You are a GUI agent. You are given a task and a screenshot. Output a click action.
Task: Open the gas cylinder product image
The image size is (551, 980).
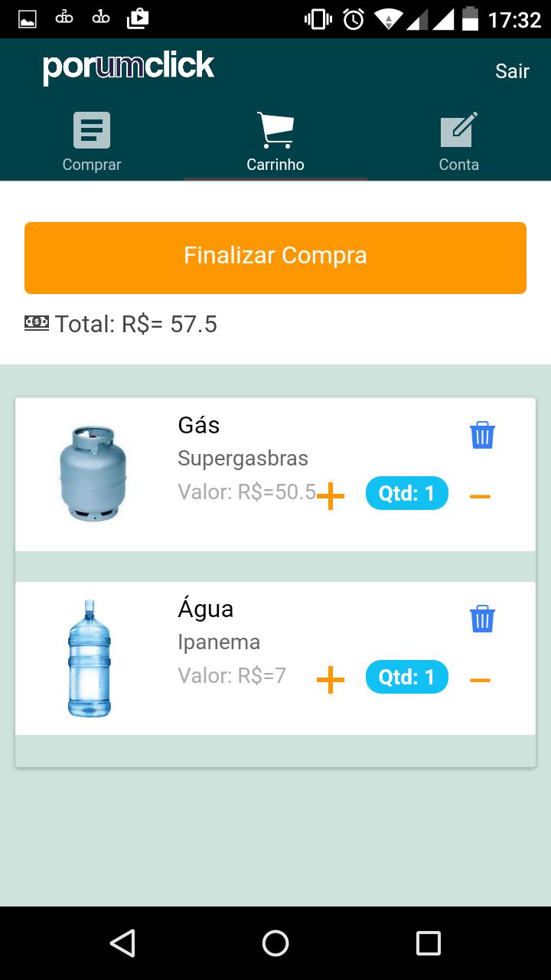[x=93, y=474]
